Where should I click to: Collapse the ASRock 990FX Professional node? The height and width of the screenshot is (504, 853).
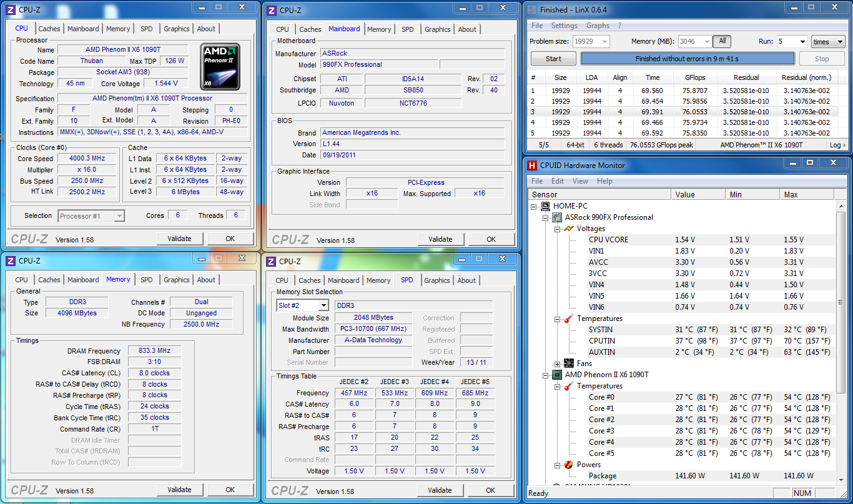tap(546, 217)
